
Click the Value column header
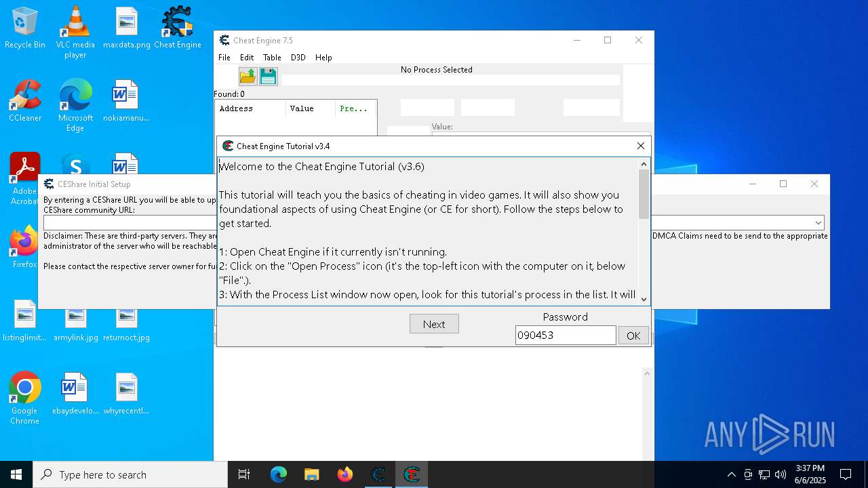pos(311,108)
